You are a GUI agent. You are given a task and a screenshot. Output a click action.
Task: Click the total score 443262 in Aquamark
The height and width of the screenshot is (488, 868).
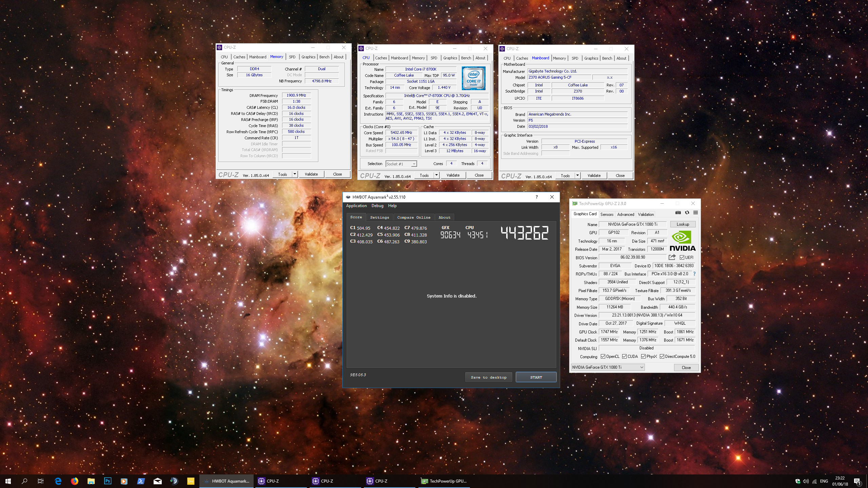(x=525, y=233)
